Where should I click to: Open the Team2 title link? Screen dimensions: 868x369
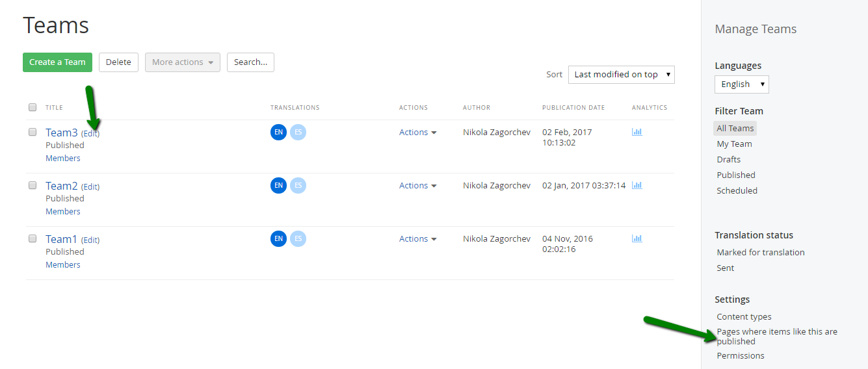point(62,186)
